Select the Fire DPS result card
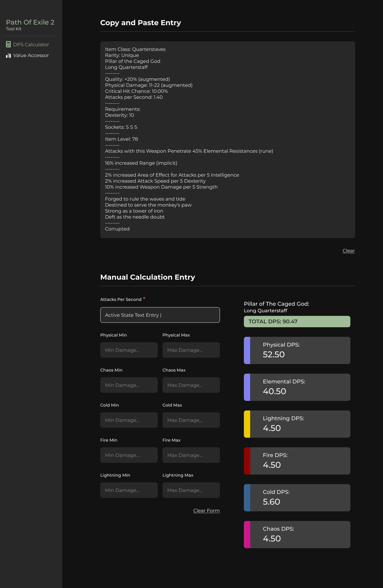The height and width of the screenshot is (588, 383). pos(297,461)
